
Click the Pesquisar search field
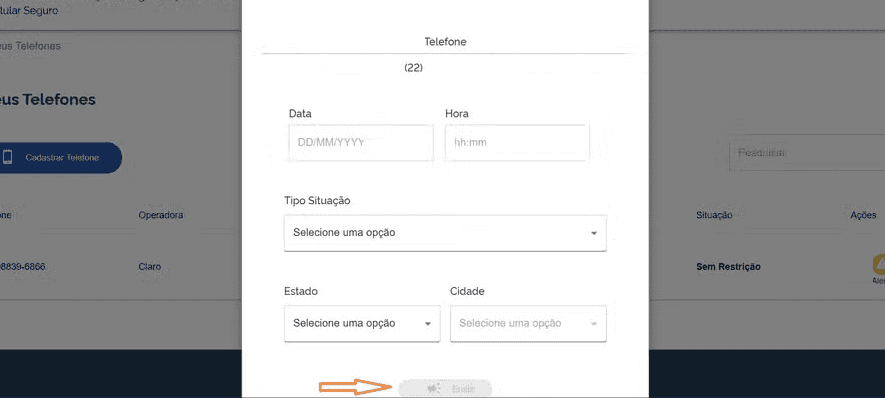coord(807,152)
